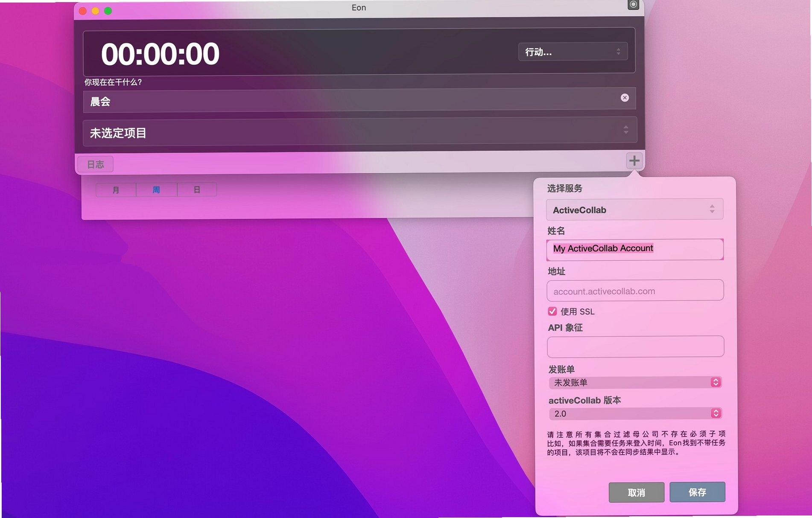Image resolution: width=812 pixels, height=518 pixels.
Task: Click the record icon in the Eon title bar
Action: (633, 5)
